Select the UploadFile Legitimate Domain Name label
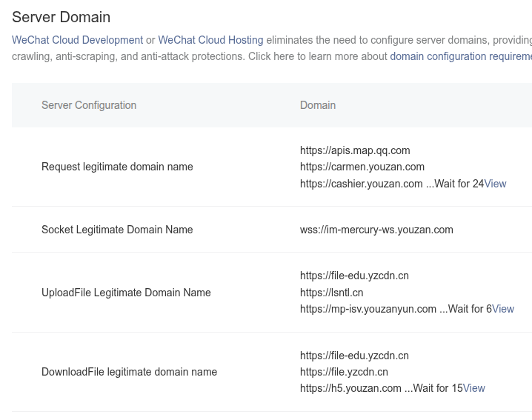Image resolution: width=532 pixels, height=420 pixels. (x=126, y=293)
